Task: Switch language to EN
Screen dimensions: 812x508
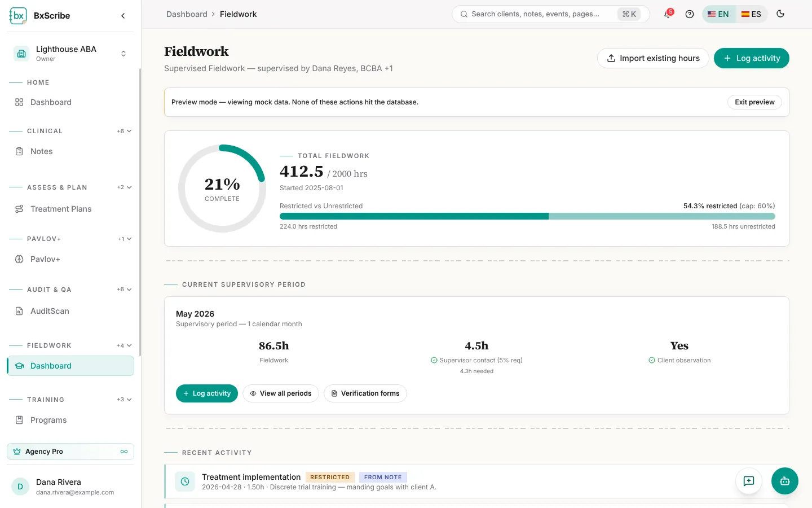Action: 718,14
